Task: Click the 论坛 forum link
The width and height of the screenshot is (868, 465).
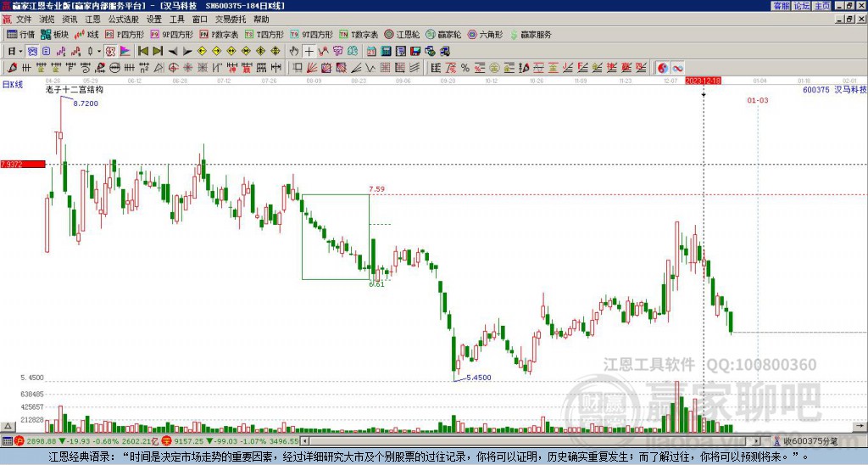Action: point(801,6)
